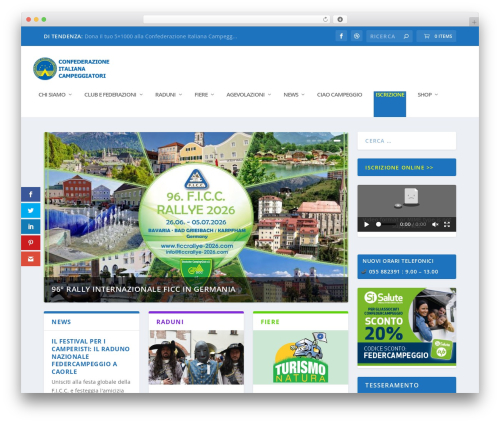Screen dimensions: 500x423
Task: Open the shopping cart icon
Action: click(427, 36)
